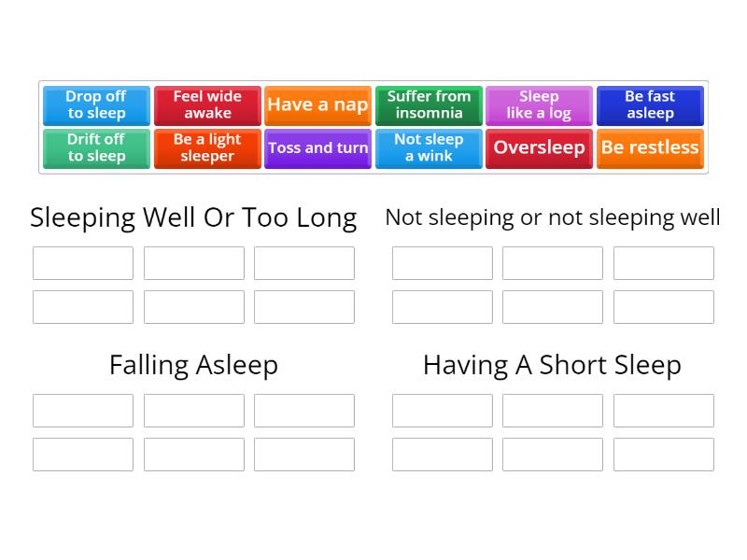
Task: Click the last empty box under Not sleeping well
Action: pos(663,306)
